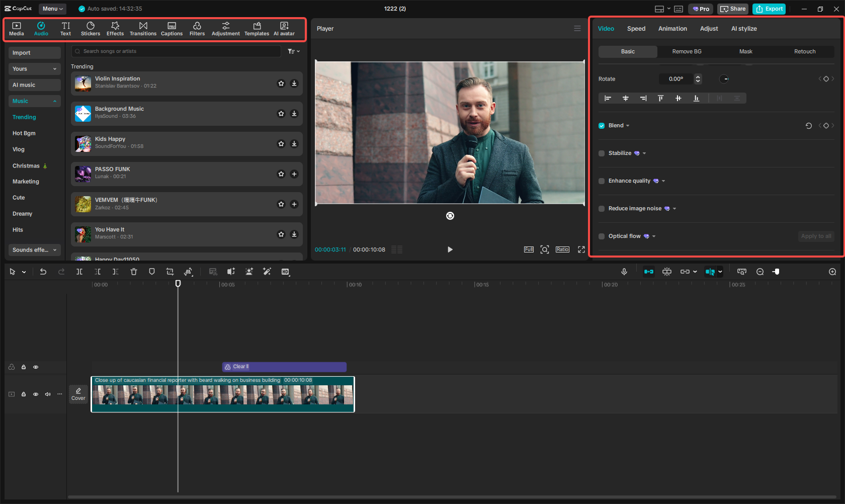Enable Enhance quality

pos(602,181)
